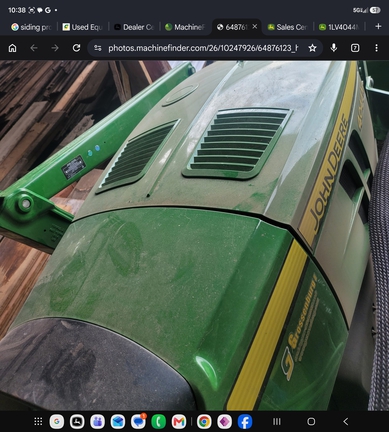Viewport: 389px width, 432px height.
Task: Switch to the 'Dealer Co' tab
Action: (134, 27)
